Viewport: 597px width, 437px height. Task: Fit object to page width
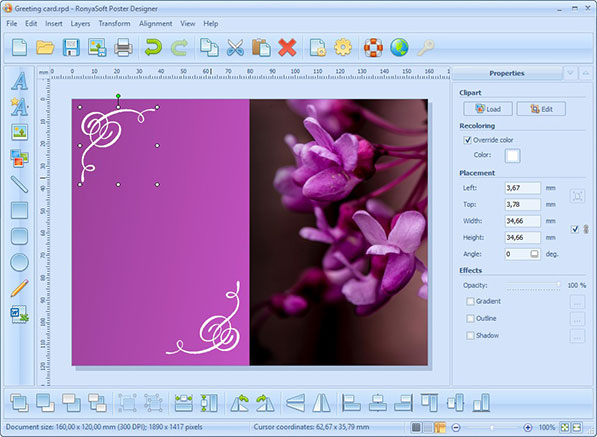184,403
